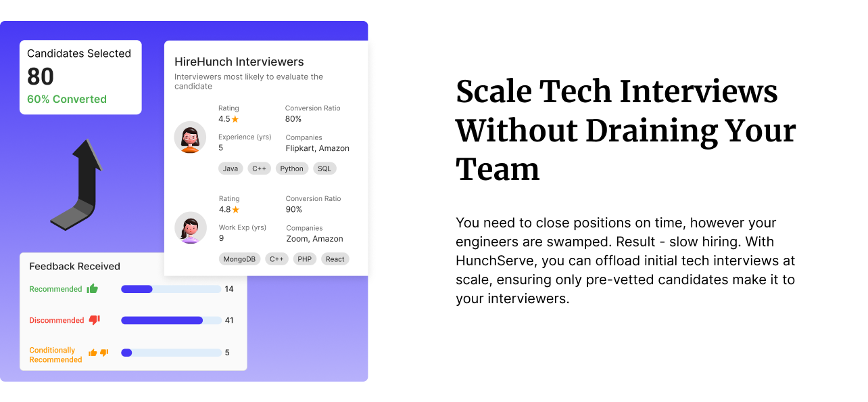This screenshot has width=868, height=402.
Task: Click the second interviewer's avatar
Action: pos(190,228)
